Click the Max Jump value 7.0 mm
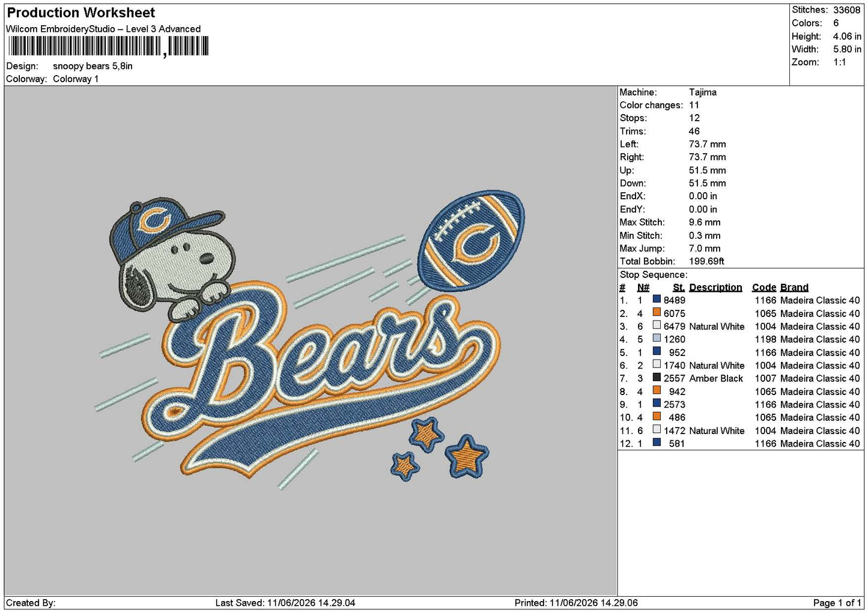Image resolution: width=868 pixels, height=613 pixels. [x=705, y=249]
